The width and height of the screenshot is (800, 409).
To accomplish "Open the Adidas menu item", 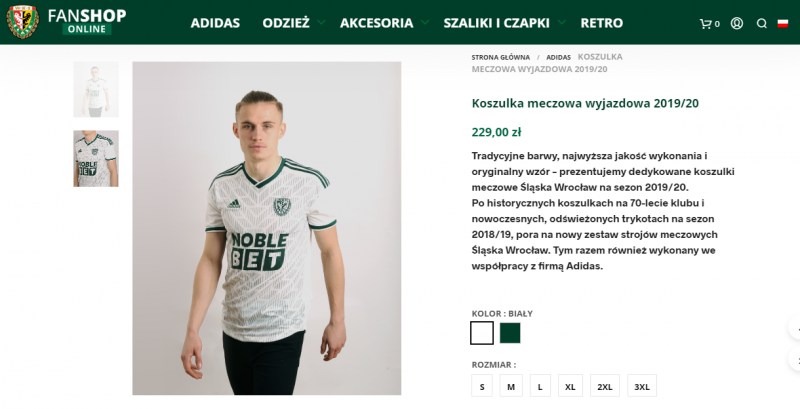I will click(215, 23).
